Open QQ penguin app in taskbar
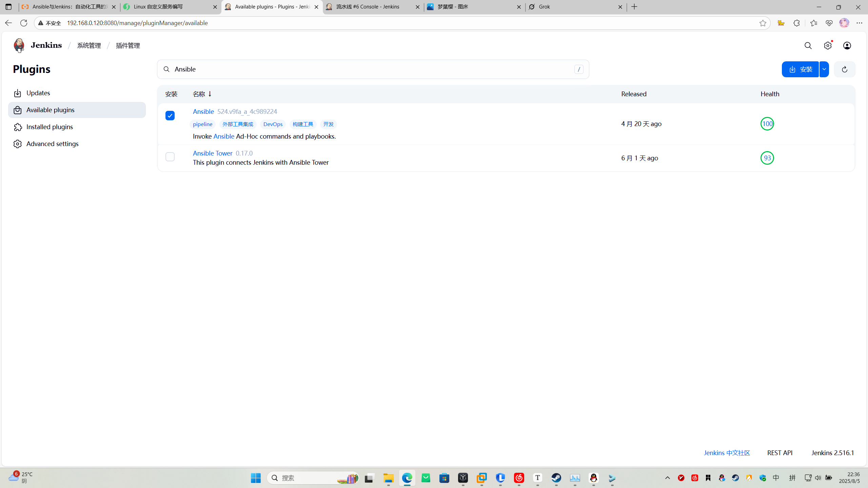The image size is (868, 488). tap(593, 478)
